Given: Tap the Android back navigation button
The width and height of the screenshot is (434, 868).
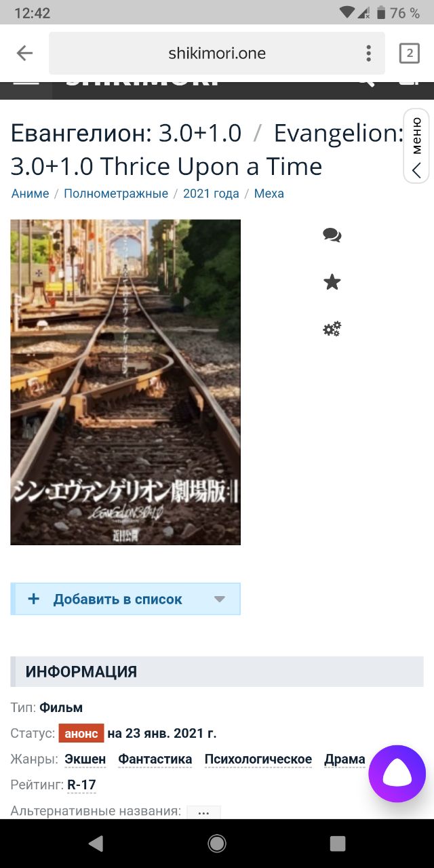Looking at the screenshot, I should [x=96, y=843].
